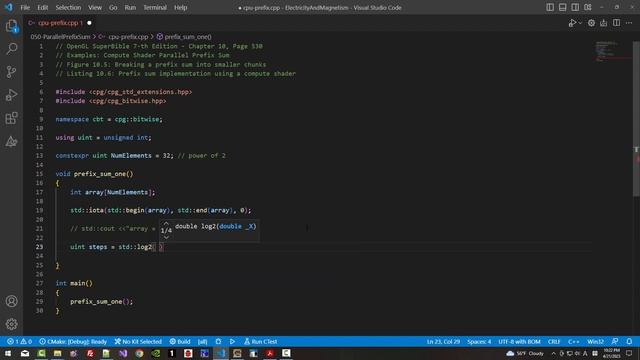Click the NumElements identifier on line 13
This screenshot has width=640, height=360.
click(x=131, y=156)
